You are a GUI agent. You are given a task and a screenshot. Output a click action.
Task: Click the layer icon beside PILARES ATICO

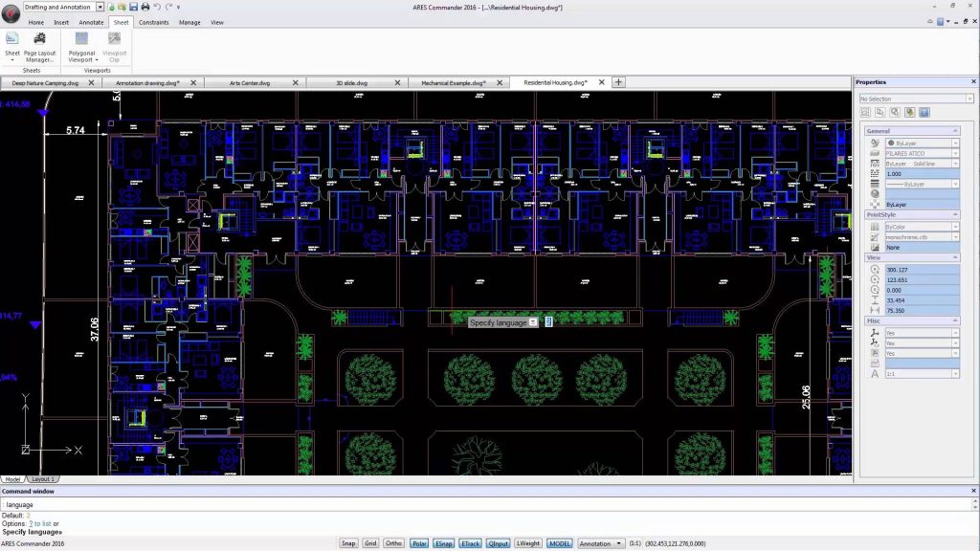[x=875, y=153]
